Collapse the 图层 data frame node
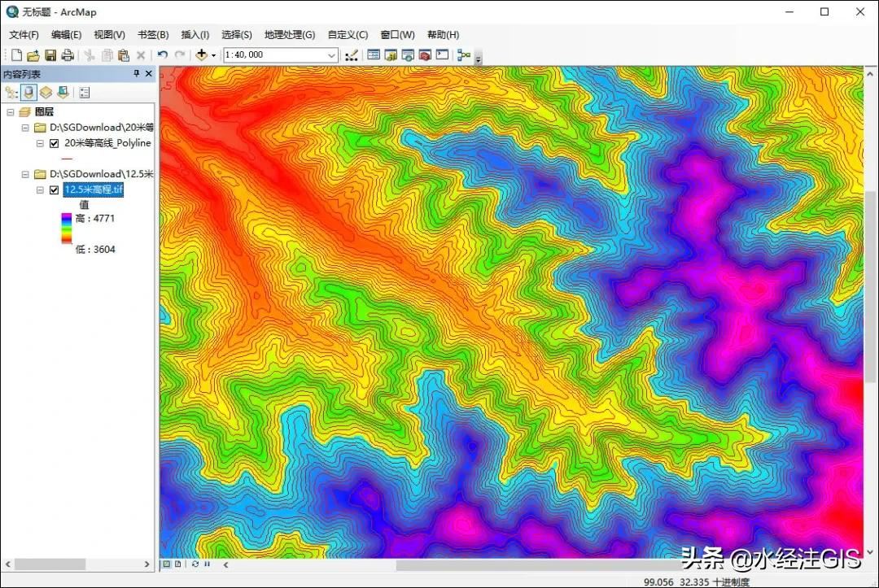 pyautogui.click(x=10, y=112)
